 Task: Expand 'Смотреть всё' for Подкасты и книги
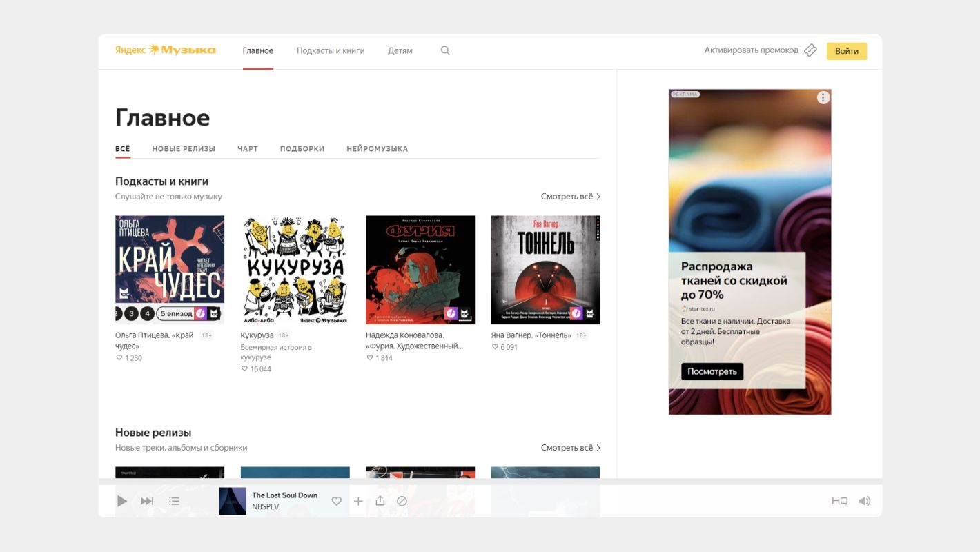click(x=570, y=197)
